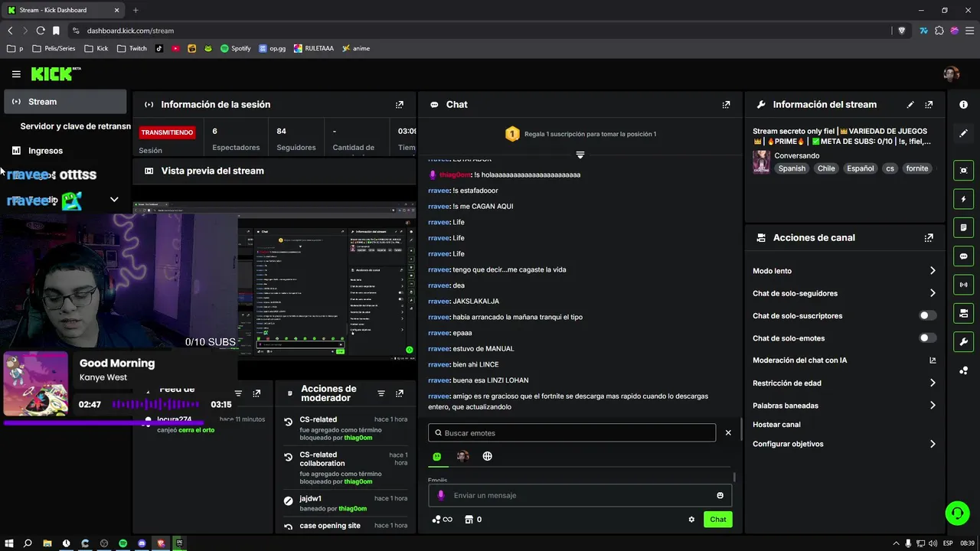Screen dimensions: 980x551
Task: Click the emote picker scrollbar
Action: click(x=734, y=477)
